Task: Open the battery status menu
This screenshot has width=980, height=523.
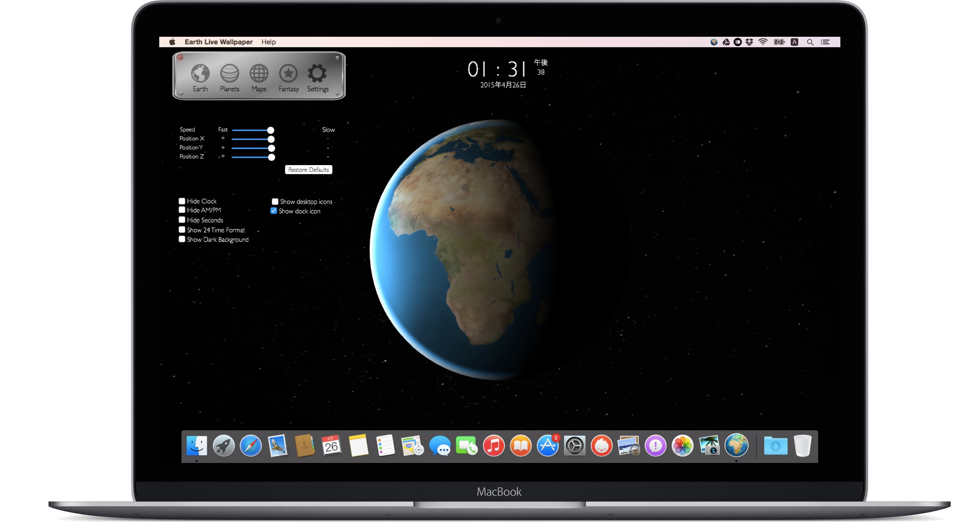Action: pyautogui.click(x=778, y=42)
